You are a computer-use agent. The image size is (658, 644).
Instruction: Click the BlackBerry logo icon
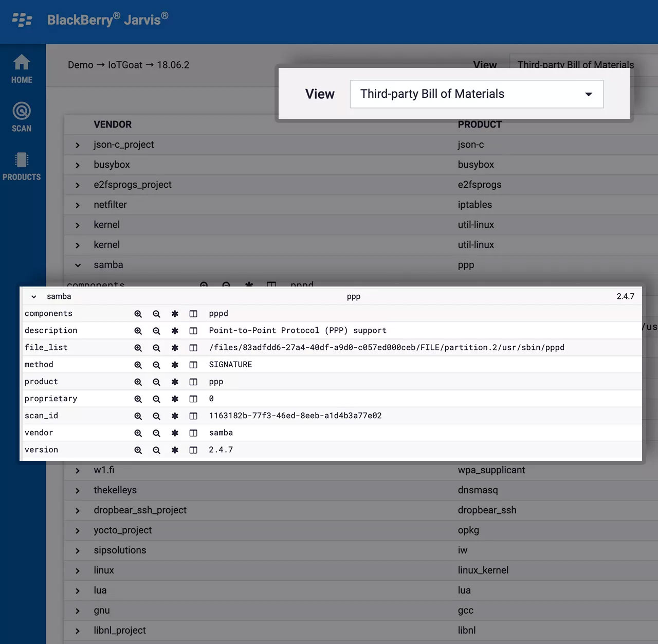pyautogui.click(x=22, y=20)
